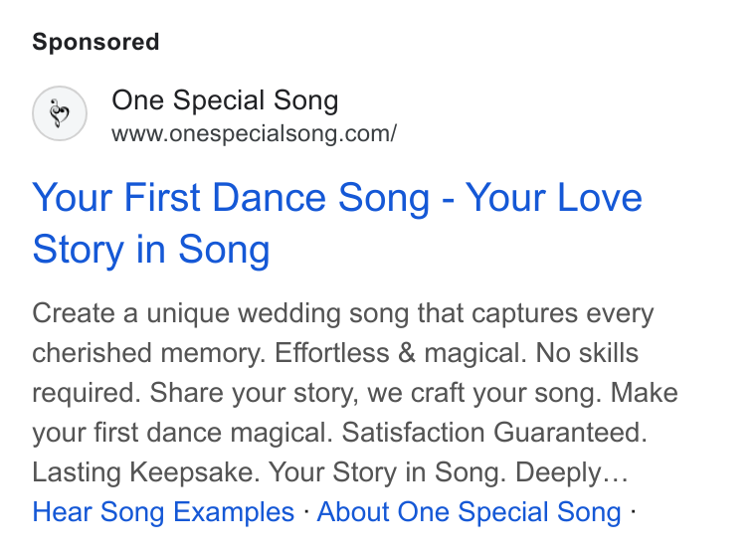This screenshot has width=756, height=555.
Task: Click the One Special Song heart-clef favicon
Action: pos(60,113)
